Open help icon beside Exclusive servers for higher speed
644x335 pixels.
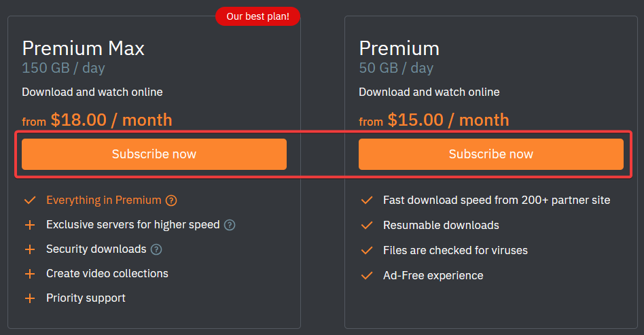click(230, 225)
